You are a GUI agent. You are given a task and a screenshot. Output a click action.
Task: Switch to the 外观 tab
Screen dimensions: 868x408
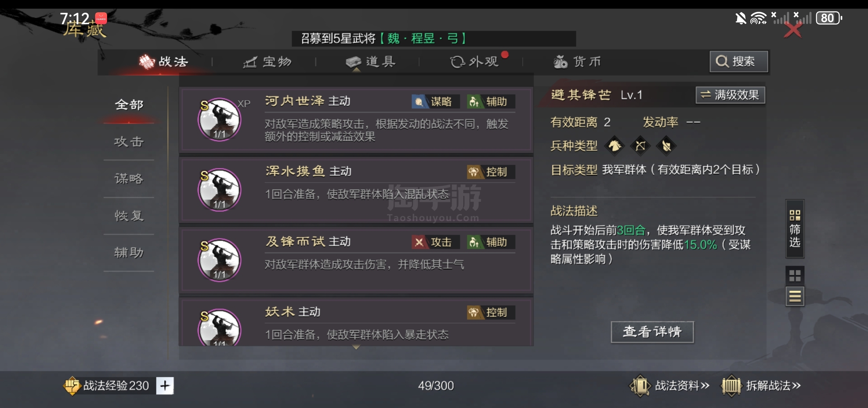click(475, 62)
